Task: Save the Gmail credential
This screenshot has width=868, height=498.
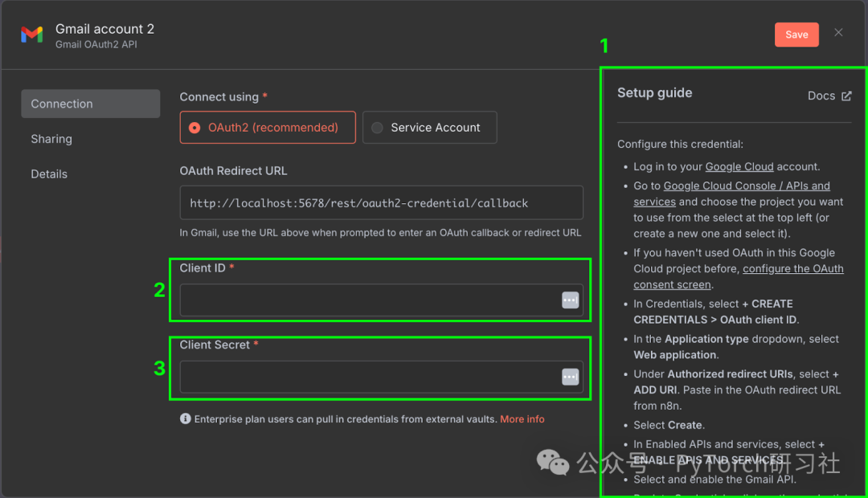Action: [x=796, y=35]
